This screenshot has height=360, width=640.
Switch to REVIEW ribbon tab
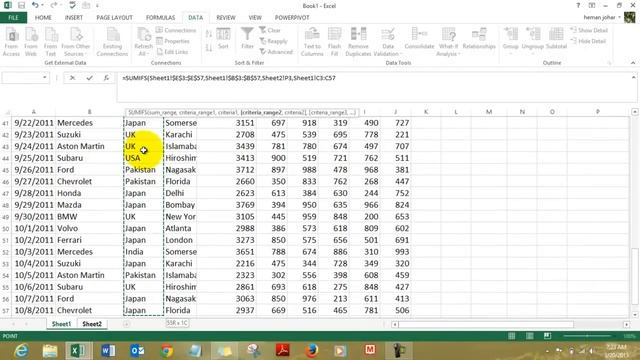click(226, 18)
